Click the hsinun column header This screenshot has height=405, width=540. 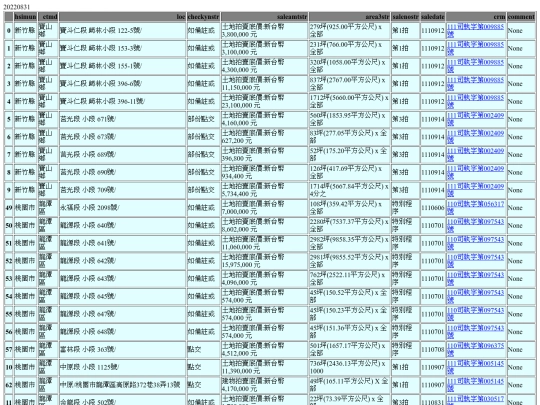(25, 17)
